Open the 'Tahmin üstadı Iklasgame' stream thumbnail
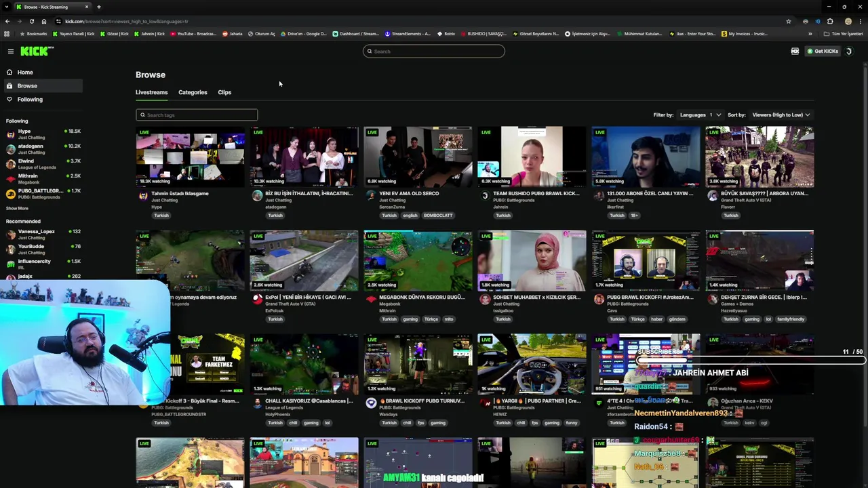The width and height of the screenshot is (868, 488). pos(190,157)
